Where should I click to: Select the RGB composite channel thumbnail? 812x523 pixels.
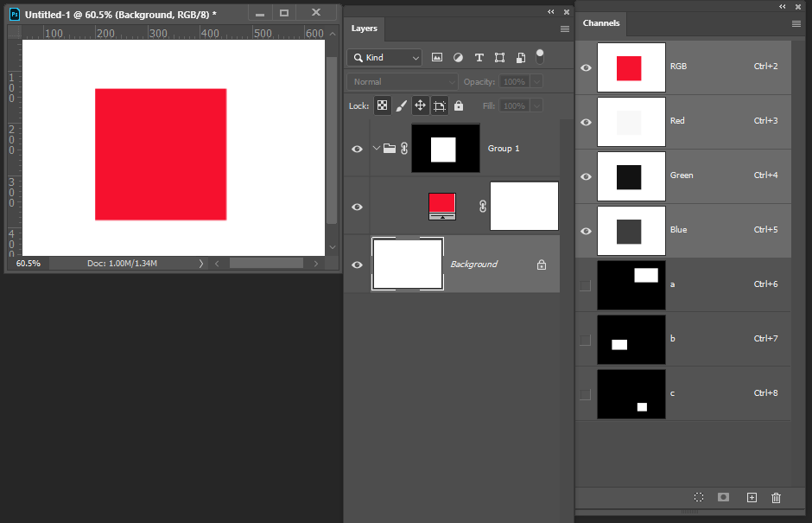(x=631, y=67)
